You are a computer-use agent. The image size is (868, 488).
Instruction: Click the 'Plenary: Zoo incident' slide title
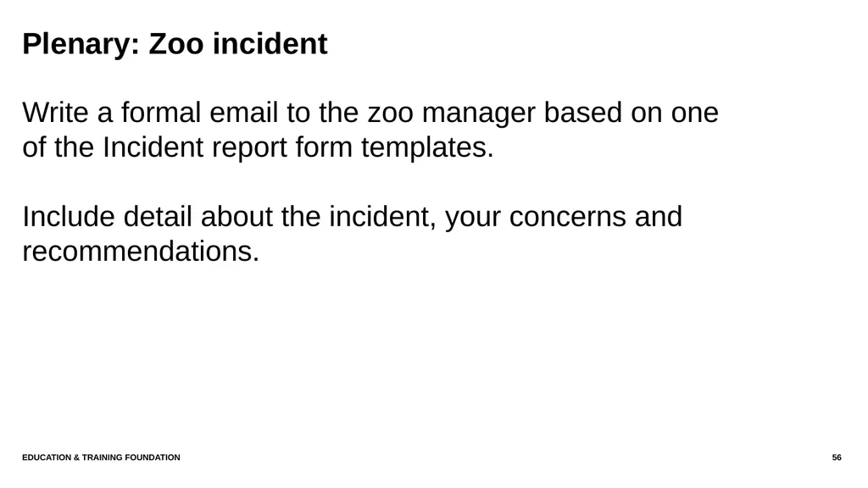click(175, 44)
